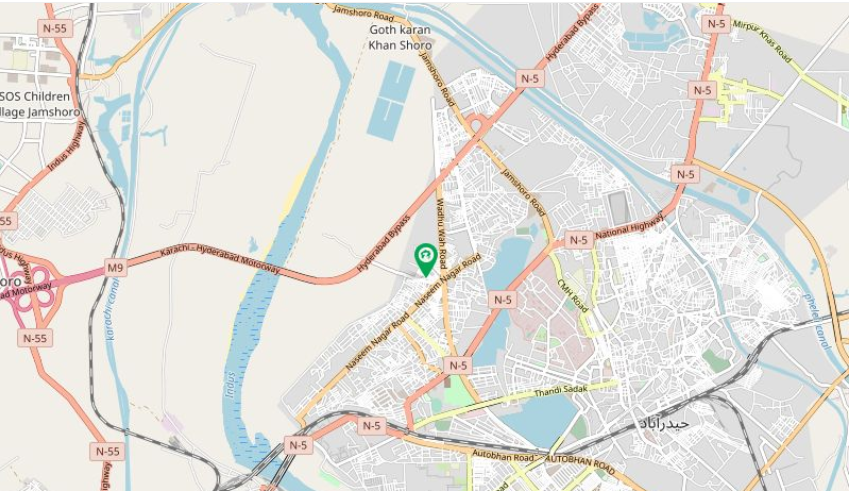Click the CMH Road label

(x=573, y=296)
